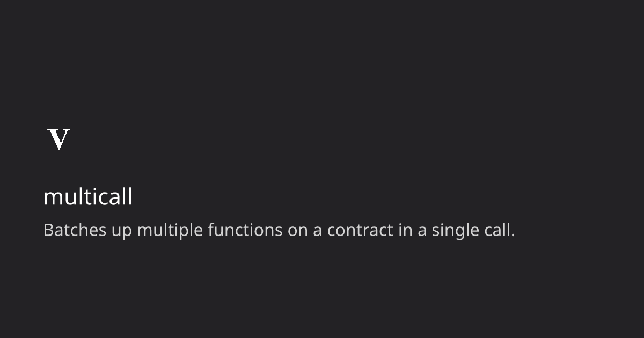This screenshot has height=338, width=644.
Task: Click the multicall title text
Action: tap(87, 197)
